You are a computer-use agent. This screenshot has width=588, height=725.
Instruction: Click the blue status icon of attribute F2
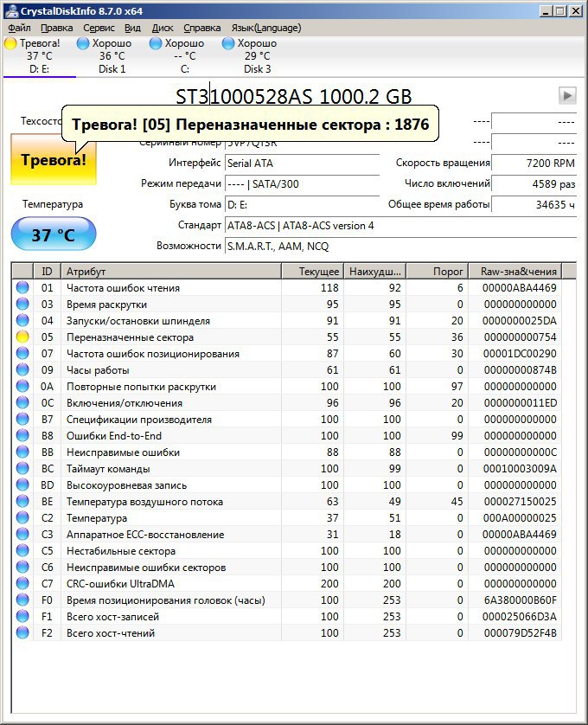click(x=22, y=632)
